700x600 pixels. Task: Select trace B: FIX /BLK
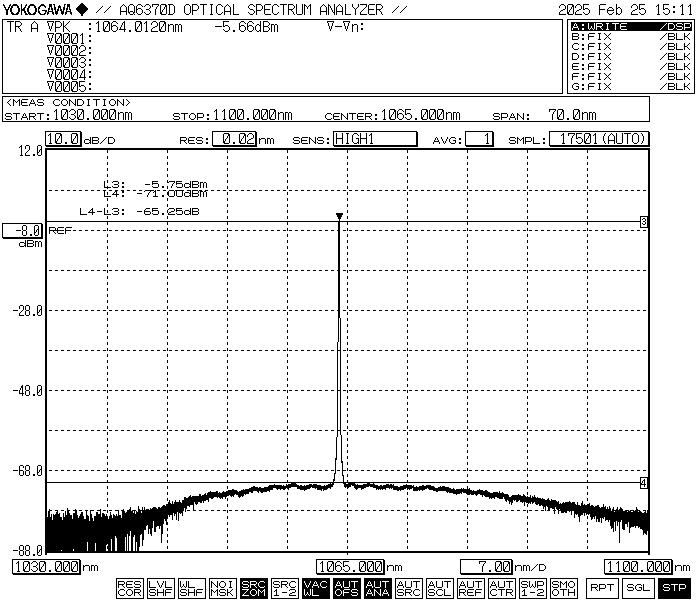(x=630, y=36)
